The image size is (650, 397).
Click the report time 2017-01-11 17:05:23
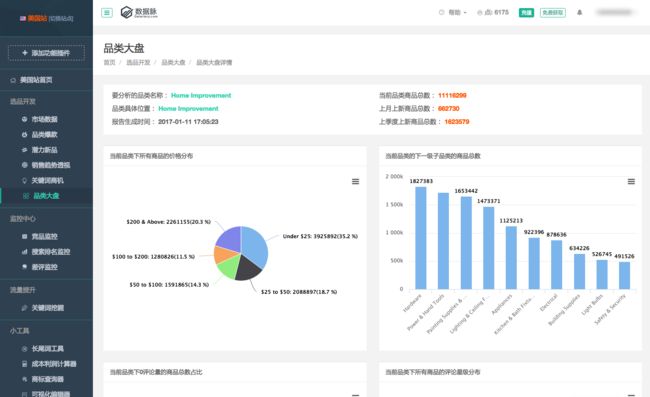point(188,121)
